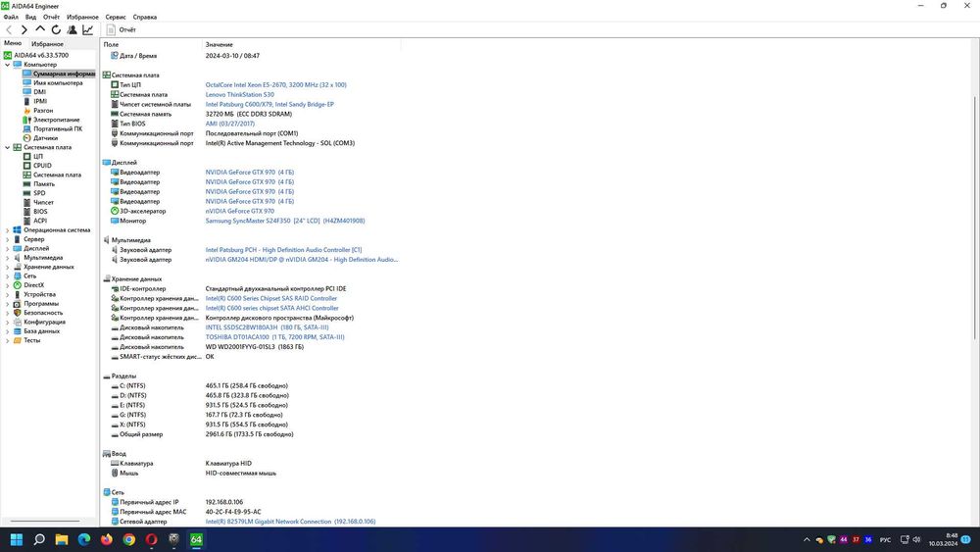Expand the Устройства tree node
Viewport: 980px width, 552px height.
tap(8, 294)
